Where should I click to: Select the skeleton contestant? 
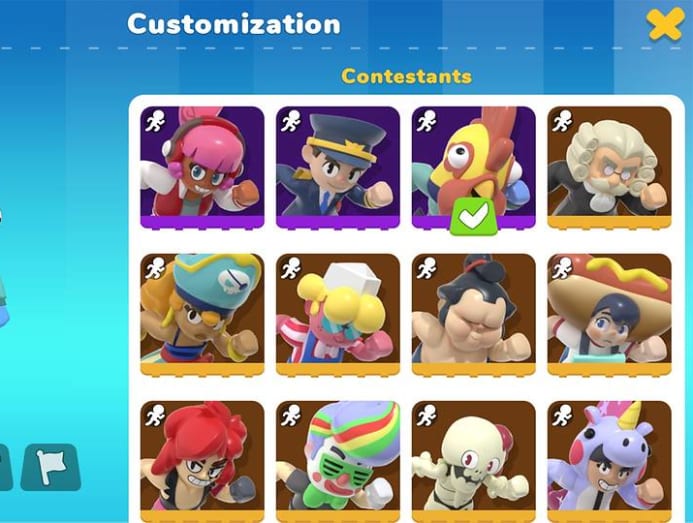click(x=473, y=462)
